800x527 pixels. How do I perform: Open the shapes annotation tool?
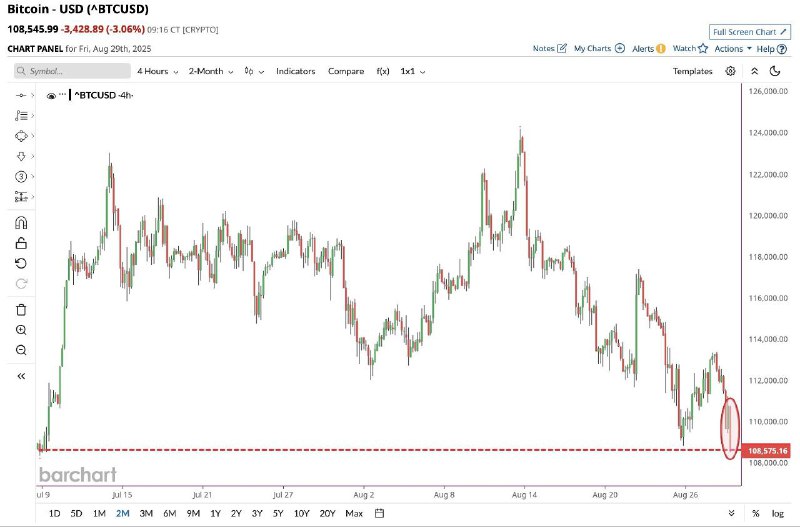click(21, 136)
